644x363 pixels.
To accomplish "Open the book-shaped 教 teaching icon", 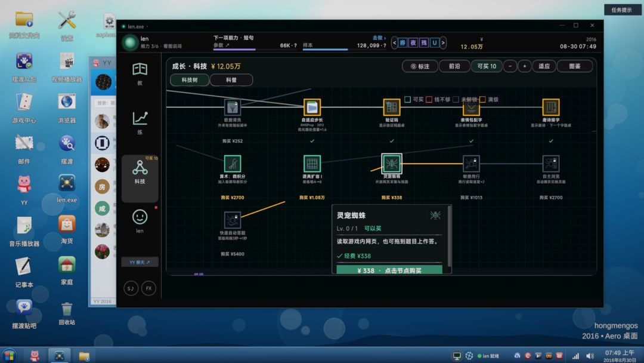I will pos(140,73).
